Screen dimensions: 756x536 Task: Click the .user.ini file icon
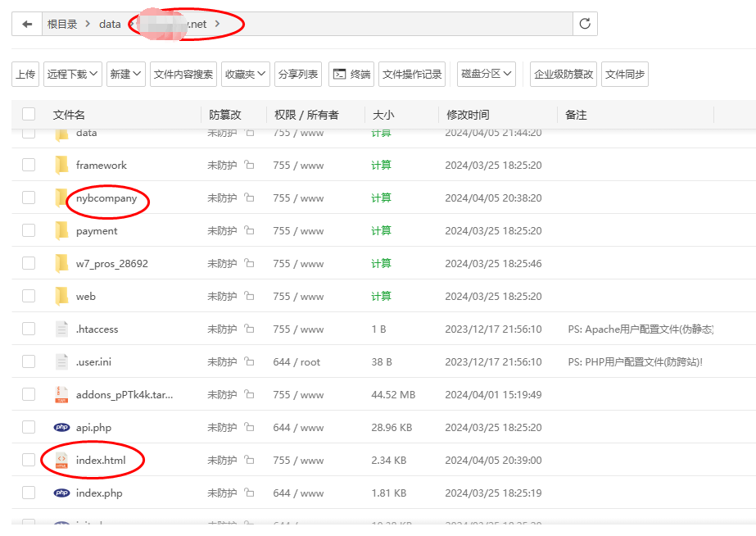61,361
